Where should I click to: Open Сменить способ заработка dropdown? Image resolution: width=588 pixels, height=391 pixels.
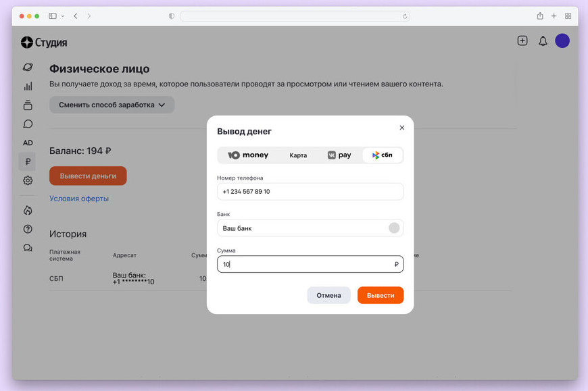point(112,105)
